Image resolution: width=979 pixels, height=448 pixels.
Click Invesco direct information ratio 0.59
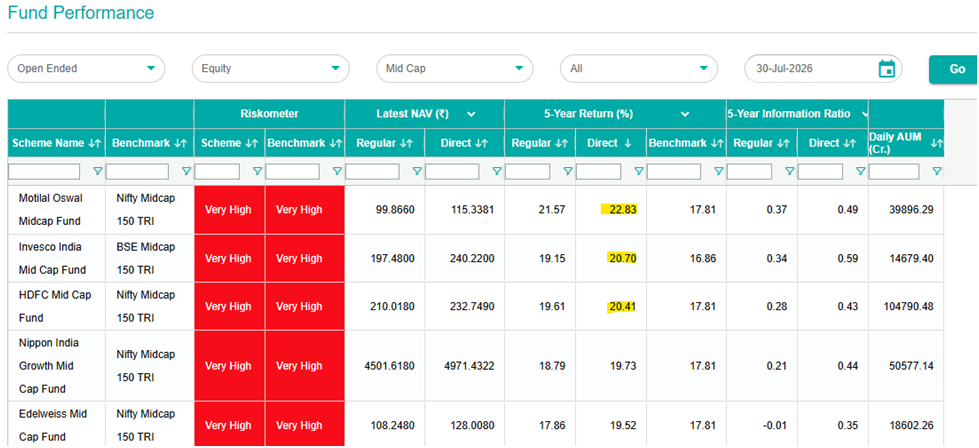[848, 258]
